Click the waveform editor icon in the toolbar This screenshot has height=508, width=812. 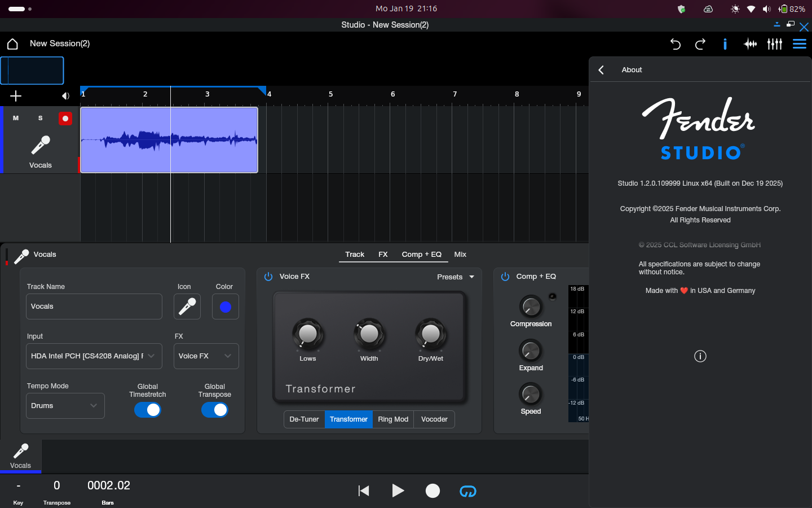(x=750, y=44)
